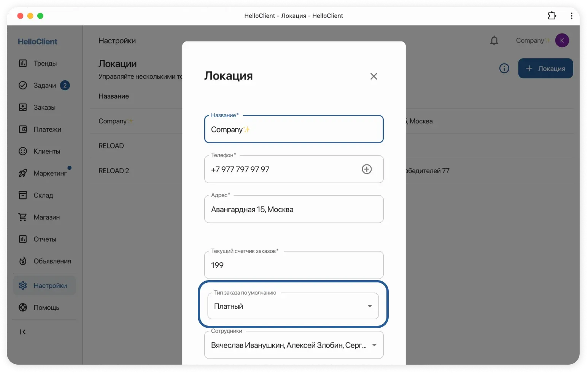Click the Текущий счетчик заказов input field
Image resolution: width=588 pixels, height=373 pixels.
[294, 265]
